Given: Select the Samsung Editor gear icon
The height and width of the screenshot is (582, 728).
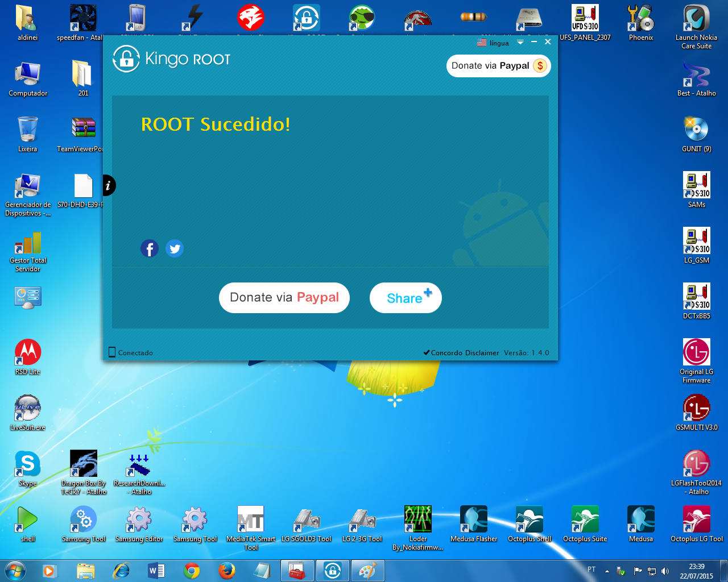Looking at the screenshot, I should tap(139, 524).
